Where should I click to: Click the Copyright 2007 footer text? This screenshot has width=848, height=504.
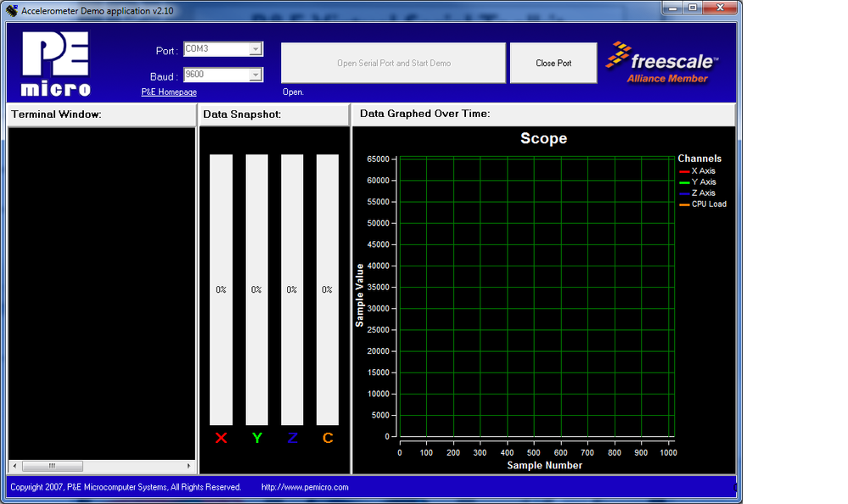pos(126,487)
